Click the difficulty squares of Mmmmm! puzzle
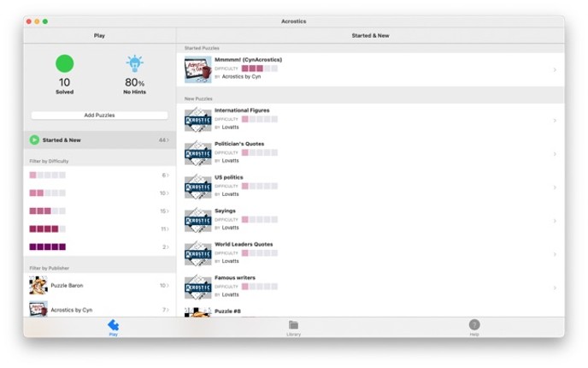This screenshot has height=368, width=588. coord(260,68)
